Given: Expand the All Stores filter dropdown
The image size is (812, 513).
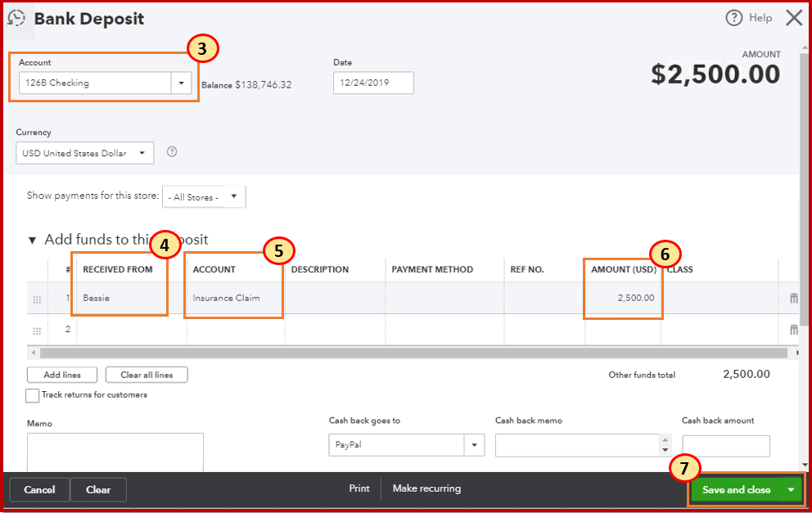Looking at the screenshot, I should pos(233,196).
